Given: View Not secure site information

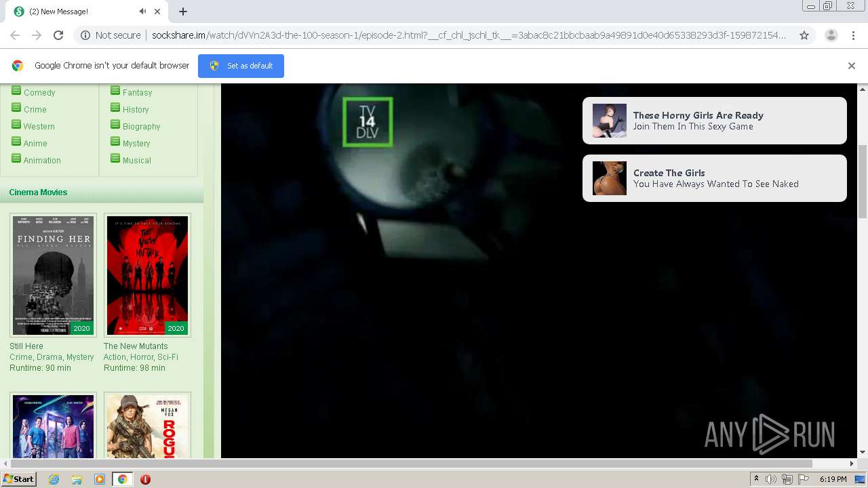Looking at the screenshot, I should click(111, 35).
